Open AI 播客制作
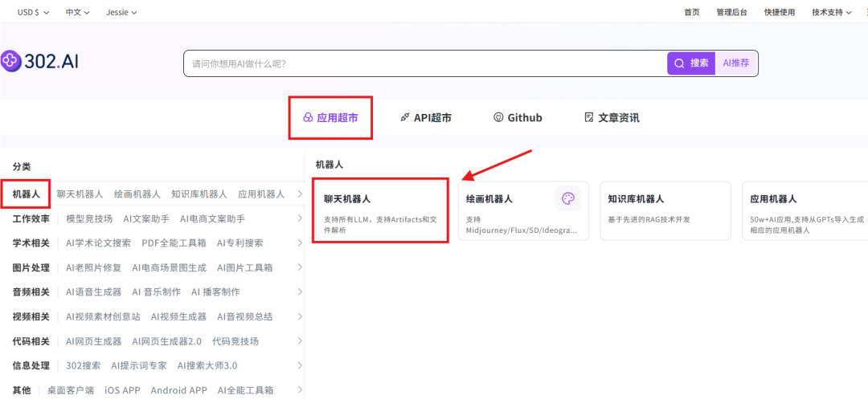The image size is (868, 399). coord(215,291)
